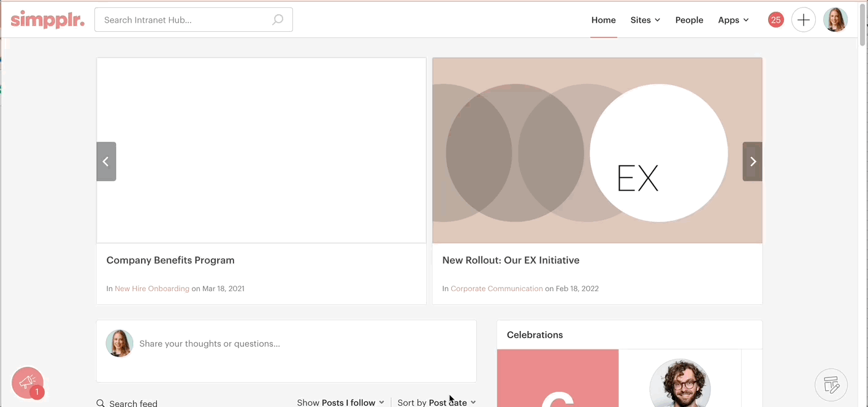Go to previous carousel slide
The height and width of the screenshot is (407, 868).
[x=106, y=161]
